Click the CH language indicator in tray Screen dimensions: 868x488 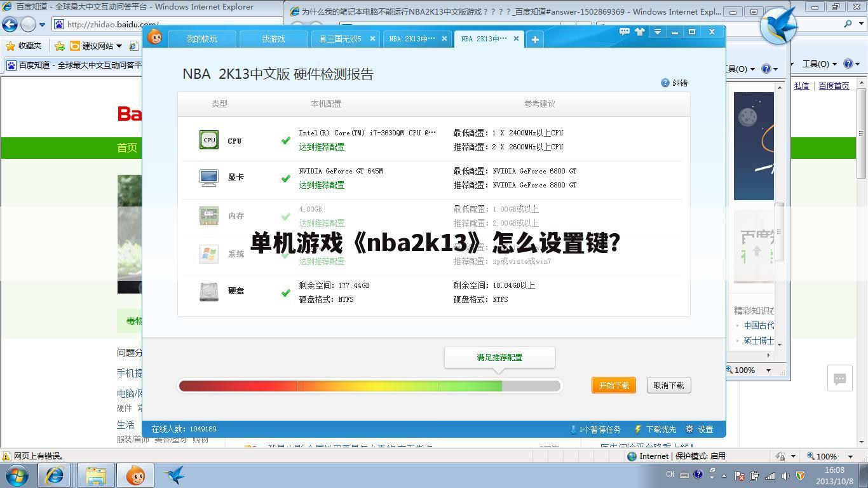(x=670, y=475)
